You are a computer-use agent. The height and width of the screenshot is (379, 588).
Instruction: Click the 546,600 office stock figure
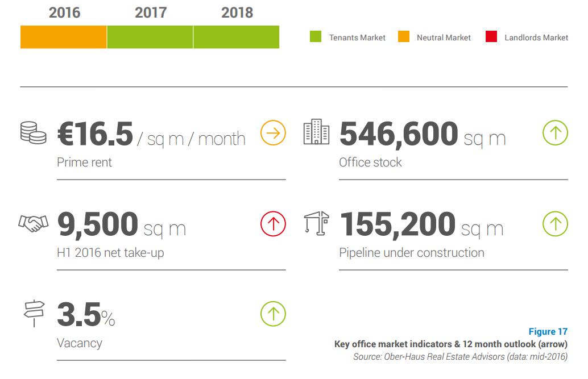(399, 134)
